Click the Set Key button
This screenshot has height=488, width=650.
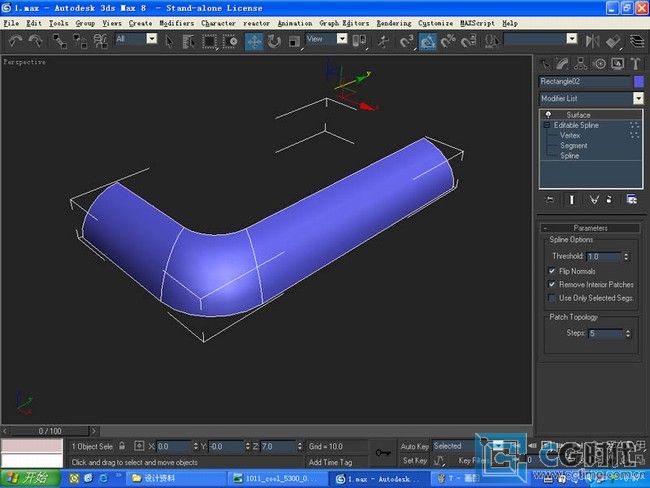click(x=415, y=461)
